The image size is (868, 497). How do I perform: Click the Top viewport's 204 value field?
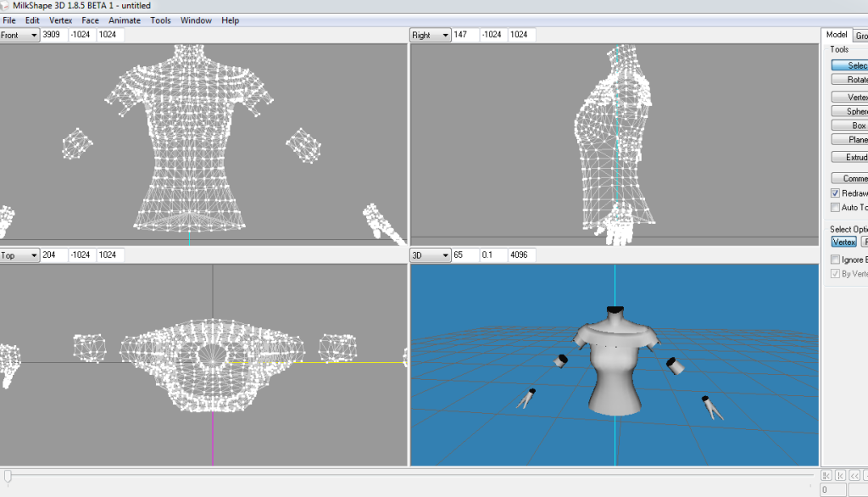click(x=54, y=254)
